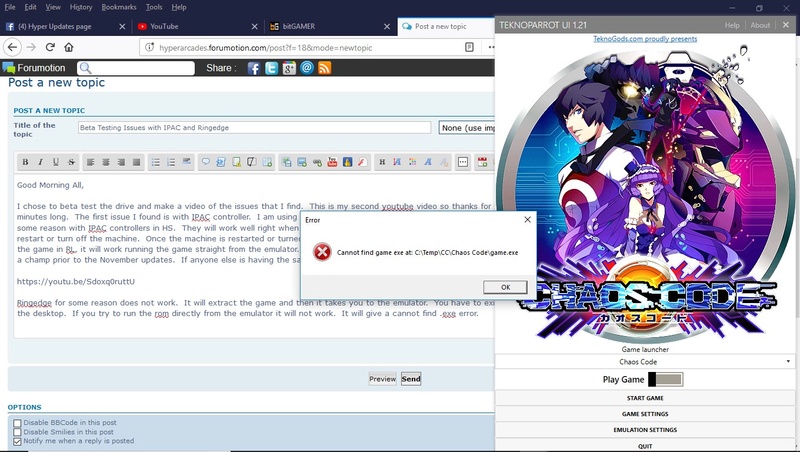Open the font color picker icon

pos(412,162)
